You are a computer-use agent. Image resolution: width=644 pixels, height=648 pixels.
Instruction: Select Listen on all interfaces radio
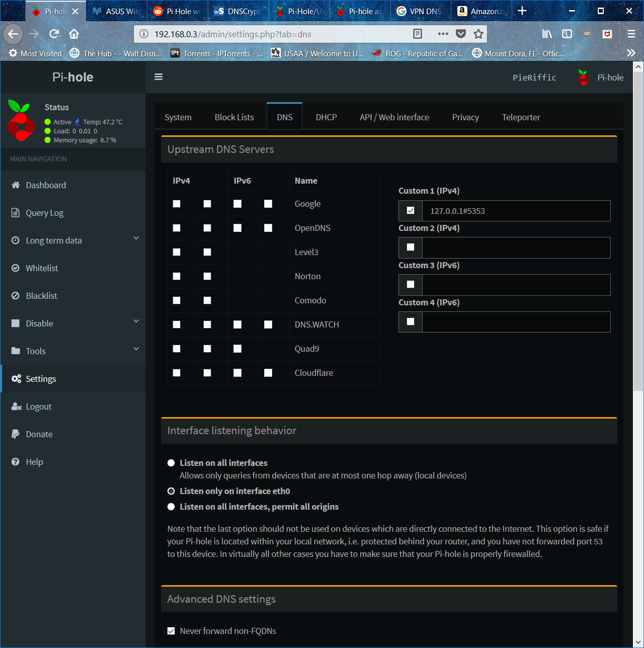171,463
